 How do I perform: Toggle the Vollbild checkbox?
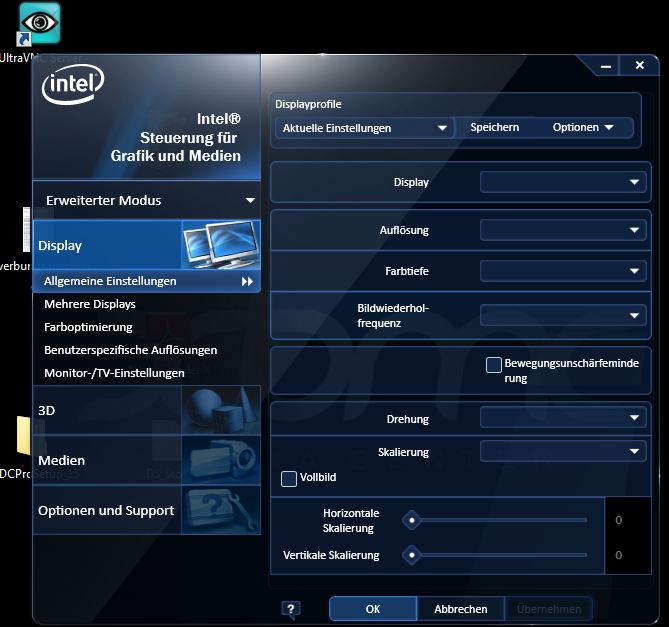coord(289,479)
